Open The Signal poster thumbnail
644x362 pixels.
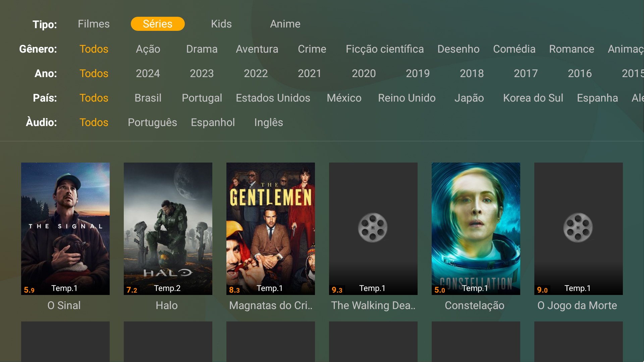tap(65, 229)
